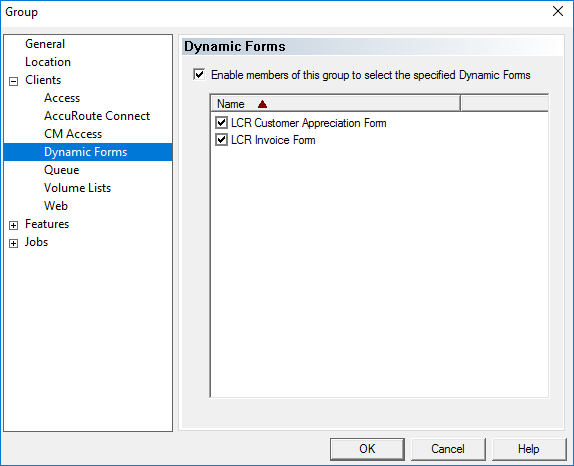Click the Cancel button
Viewport: 574px width, 466px height.
click(x=448, y=449)
